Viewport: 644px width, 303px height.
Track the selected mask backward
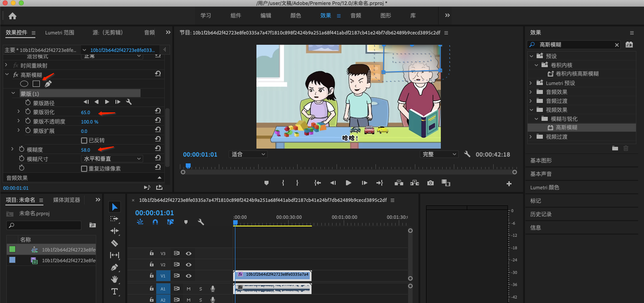pyautogui.click(x=96, y=102)
